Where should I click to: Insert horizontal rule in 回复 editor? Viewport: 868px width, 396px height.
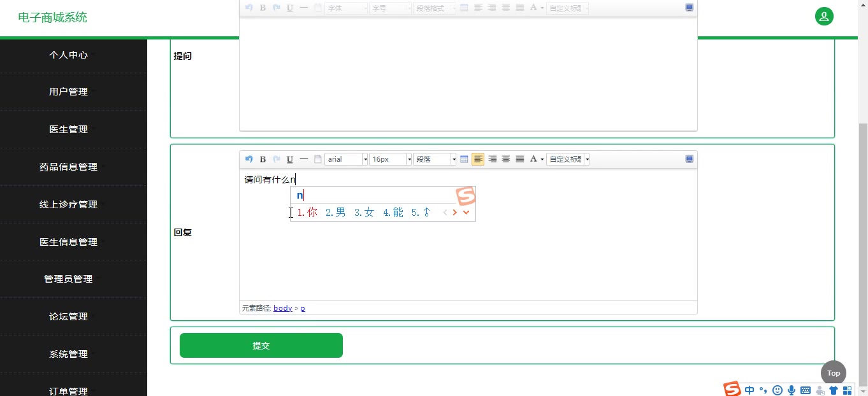pos(304,159)
